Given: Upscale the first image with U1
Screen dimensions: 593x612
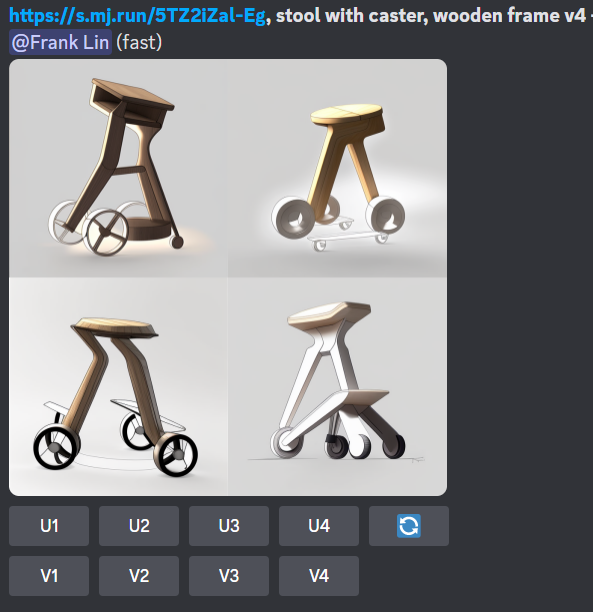Looking at the screenshot, I should point(49,526).
